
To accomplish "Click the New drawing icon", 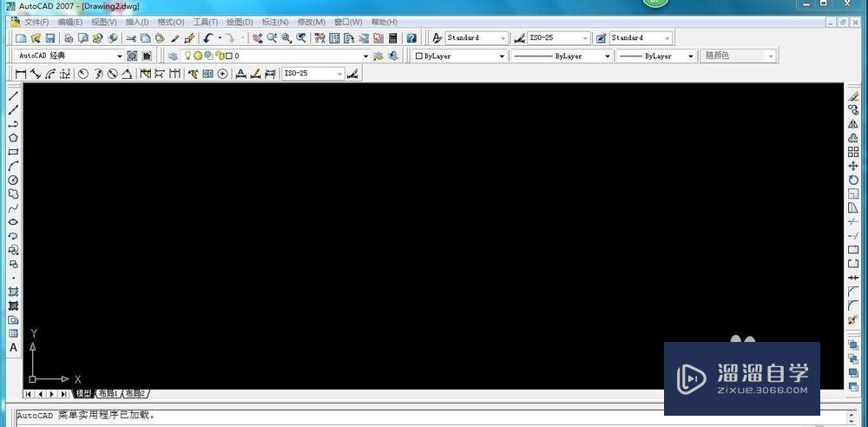I will tap(21, 38).
